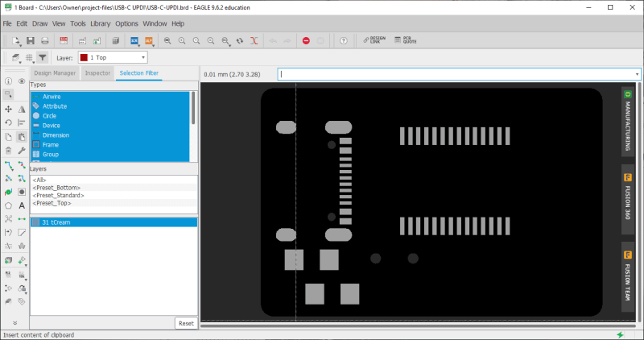Viewport: 644px width, 340px height.
Task: Click the Info tool icon
Action: (8, 81)
